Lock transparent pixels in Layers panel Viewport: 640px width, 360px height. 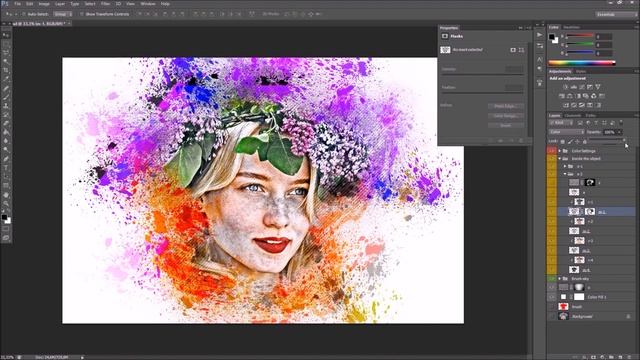(562, 141)
